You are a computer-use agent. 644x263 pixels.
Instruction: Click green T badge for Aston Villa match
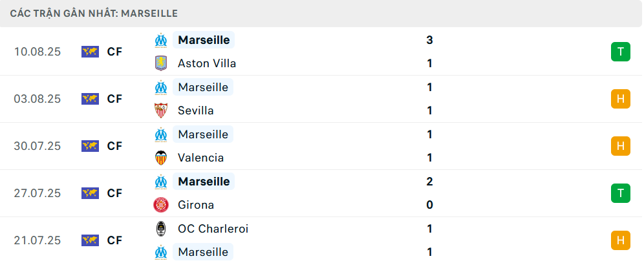[620, 52]
